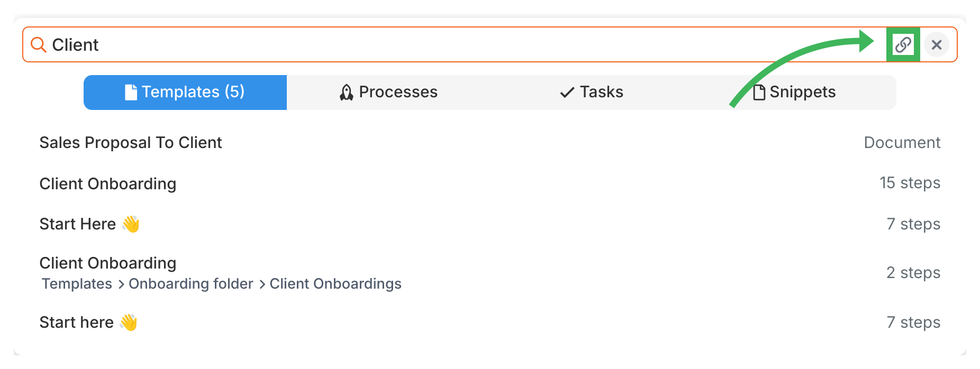
Task: Click the copy link icon in search bar
Action: point(903,44)
